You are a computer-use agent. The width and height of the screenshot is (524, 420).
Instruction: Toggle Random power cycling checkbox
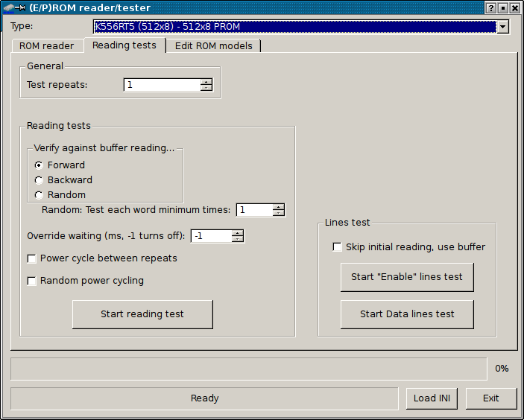point(32,281)
